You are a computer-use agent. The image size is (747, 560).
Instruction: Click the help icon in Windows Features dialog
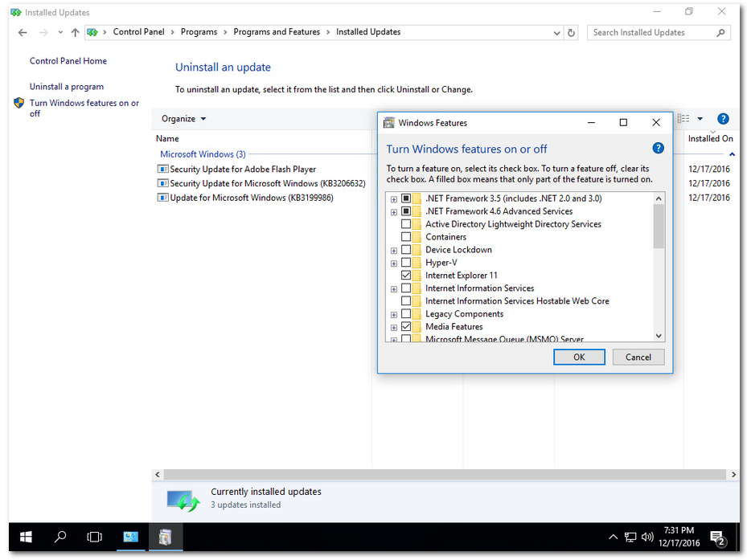658,148
